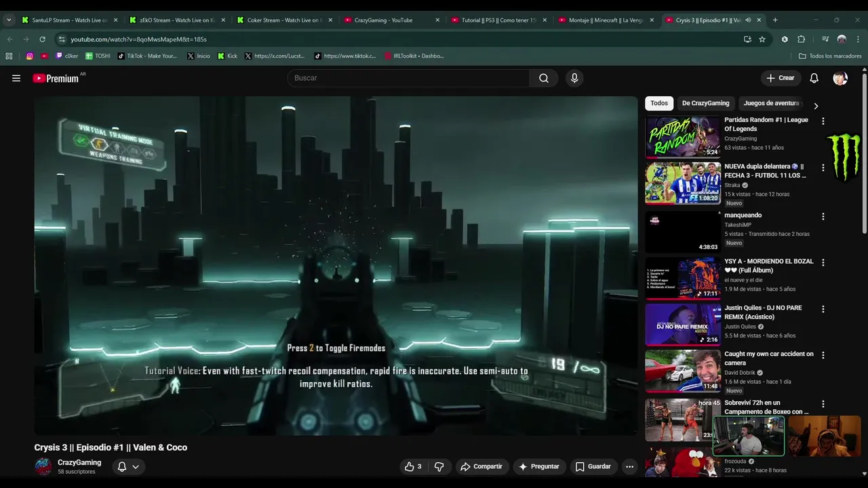868x488 pixels.
Task: Open options for YSY A MORDIENDO EL BOZAL video
Action: pyautogui.click(x=823, y=262)
